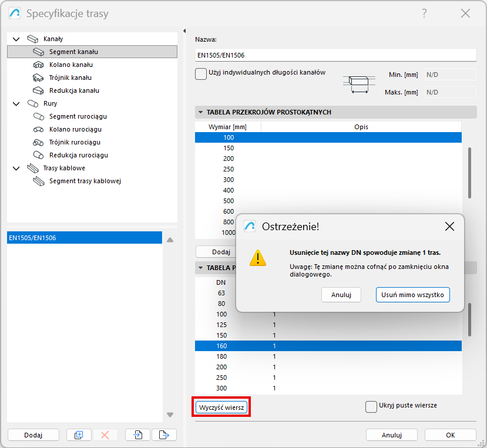Select the 100 row in rectangular table
Viewport: 487px width, 448px height.
pyautogui.click(x=328, y=137)
